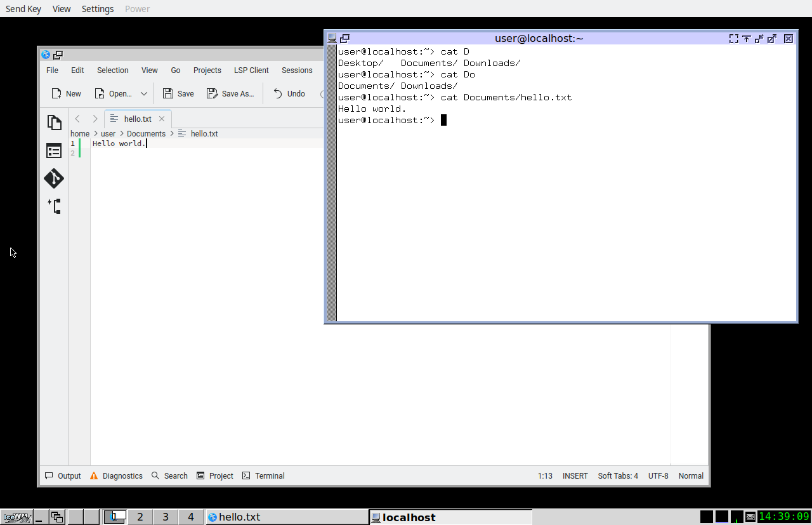Open the Settings menu of the viewer
The height and width of the screenshot is (525, 812).
pos(98,9)
